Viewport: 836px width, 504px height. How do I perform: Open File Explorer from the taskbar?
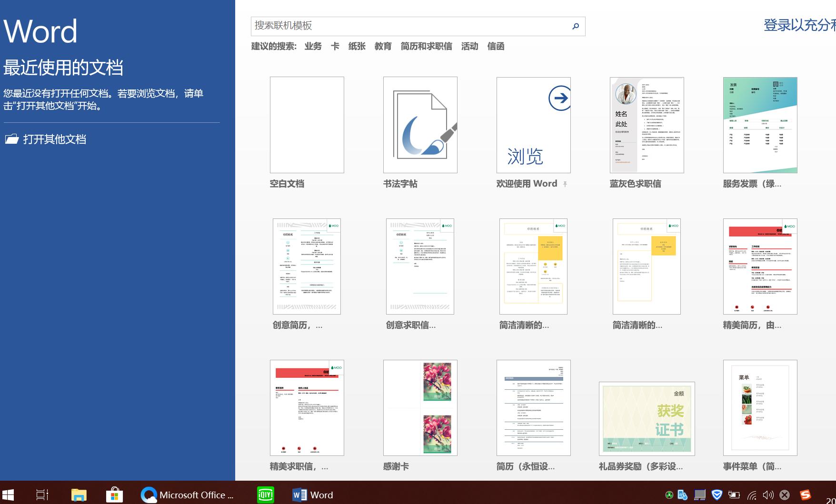pos(78,494)
